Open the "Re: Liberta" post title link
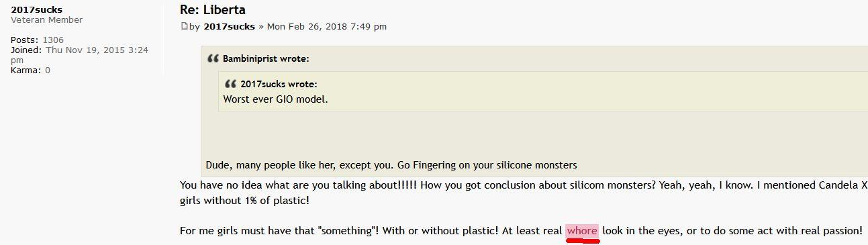This screenshot has width=868, height=245. (213, 9)
